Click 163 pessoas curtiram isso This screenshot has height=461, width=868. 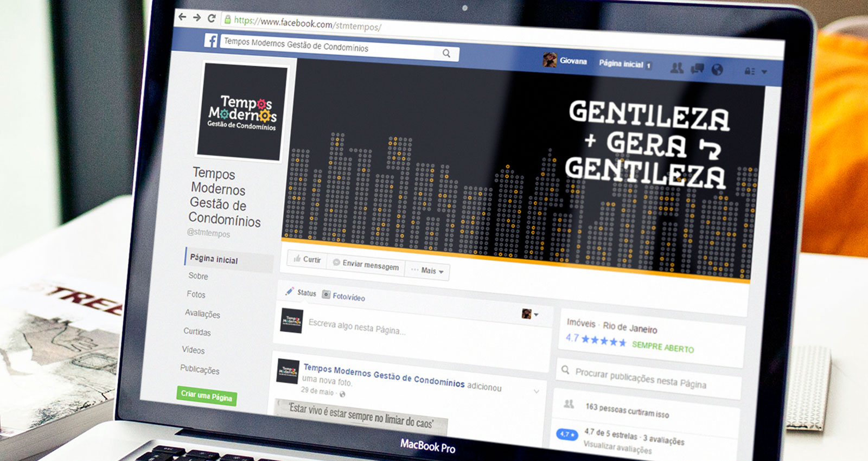pos(627,410)
